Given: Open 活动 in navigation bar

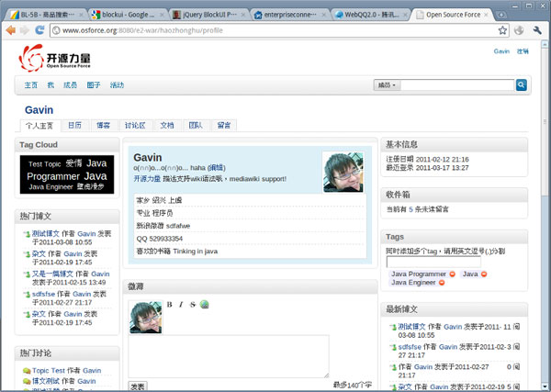Looking at the screenshot, I should pos(117,85).
